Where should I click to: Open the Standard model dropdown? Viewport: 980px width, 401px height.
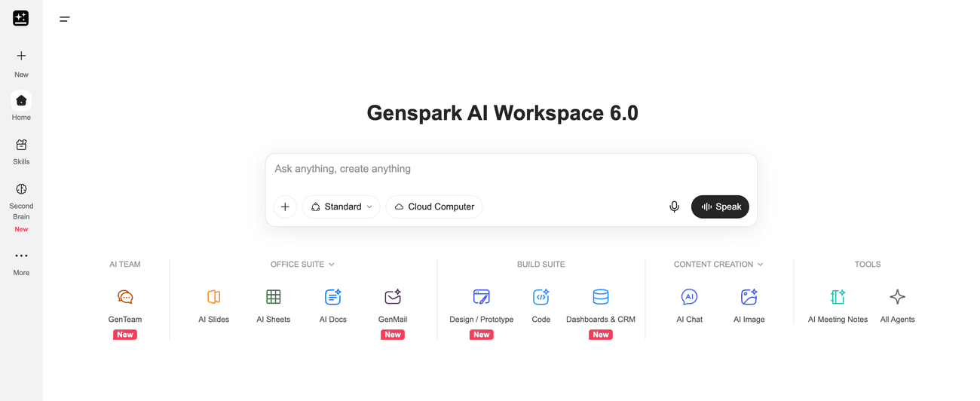(x=341, y=207)
